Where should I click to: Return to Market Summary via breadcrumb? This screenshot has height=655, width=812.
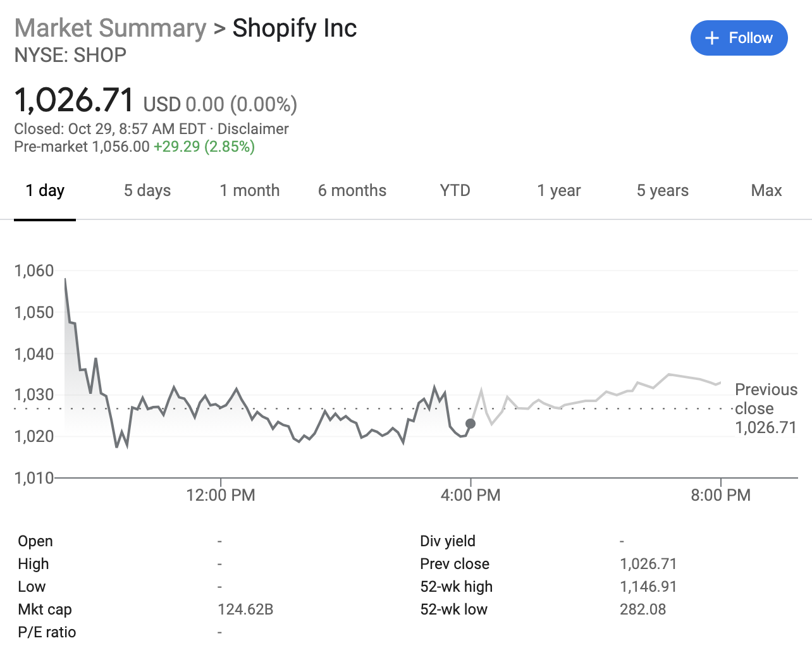tap(110, 28)
